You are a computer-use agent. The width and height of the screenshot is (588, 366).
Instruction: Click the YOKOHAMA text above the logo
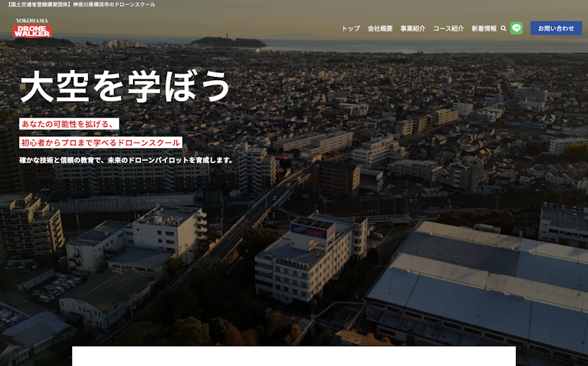(x=32, y=21)
